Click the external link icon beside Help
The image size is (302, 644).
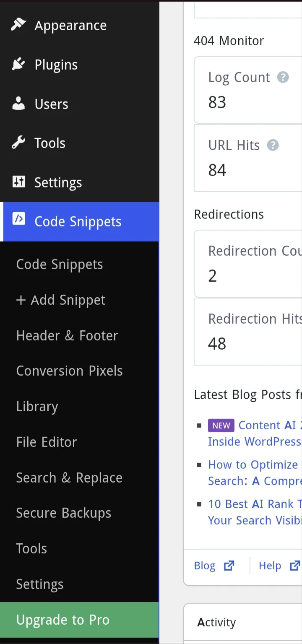[x=295, y=566]
